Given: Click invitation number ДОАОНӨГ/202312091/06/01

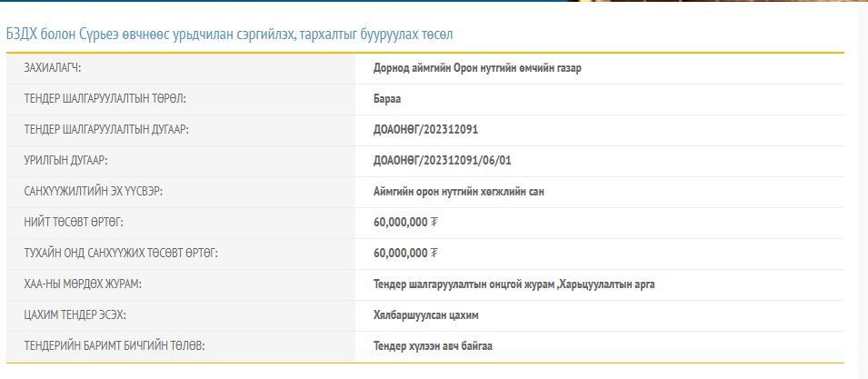Looking at the screenshot, I should 442,161.
